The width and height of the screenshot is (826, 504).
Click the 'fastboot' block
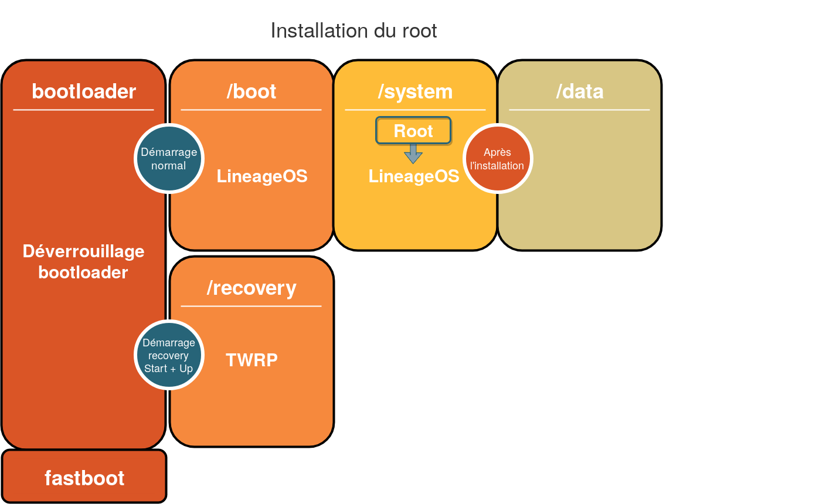point(84,476)
